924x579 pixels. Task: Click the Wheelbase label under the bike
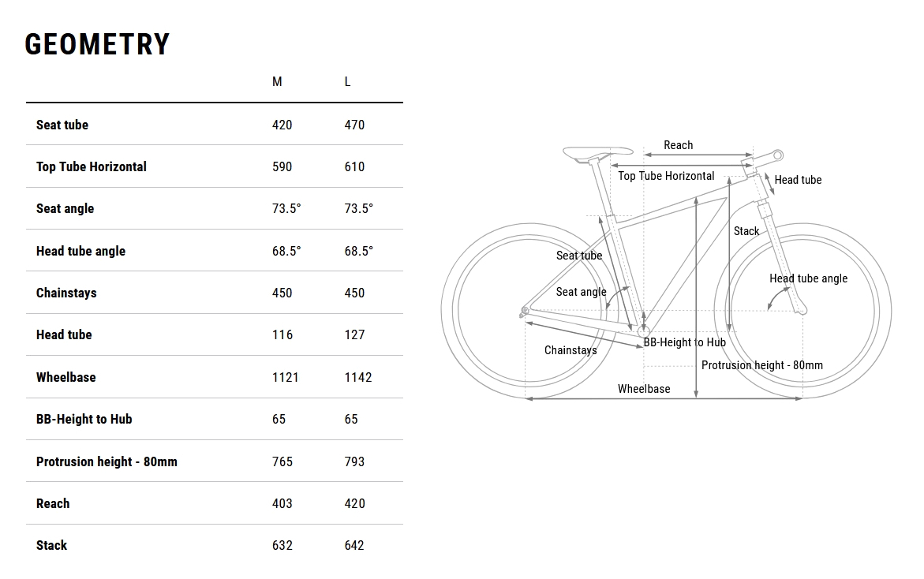[x=644, y=389]
